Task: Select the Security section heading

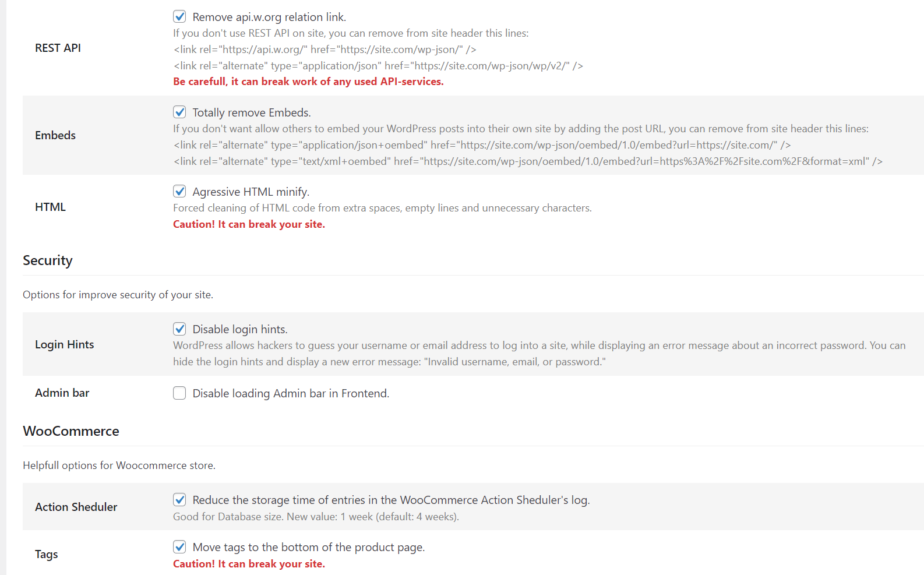Action: click(x=48, y=260)
